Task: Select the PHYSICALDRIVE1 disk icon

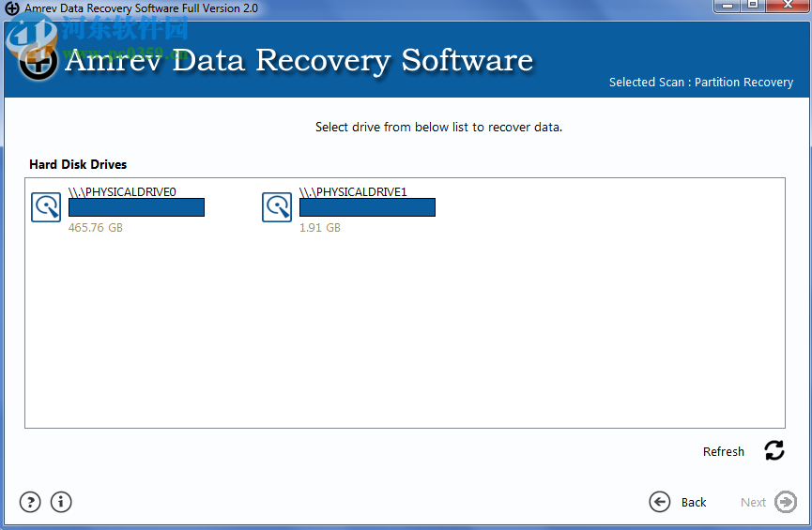Action: click(277, 207)
